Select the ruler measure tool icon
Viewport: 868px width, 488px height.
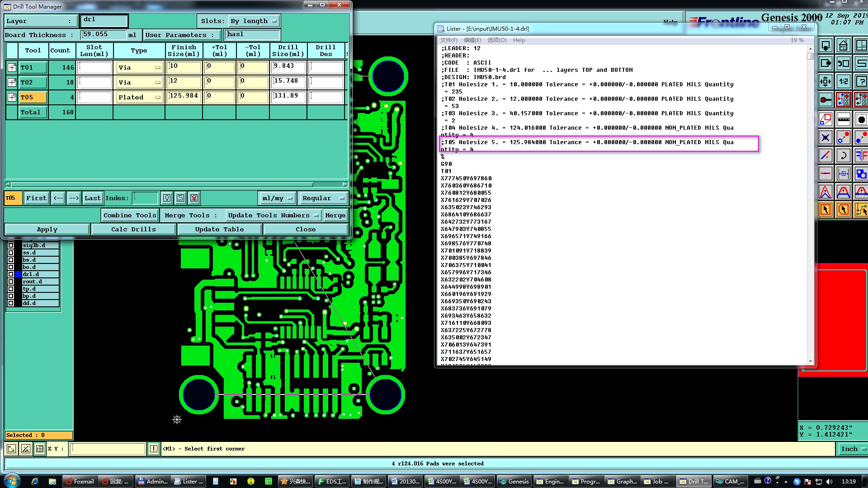(844, 120)
